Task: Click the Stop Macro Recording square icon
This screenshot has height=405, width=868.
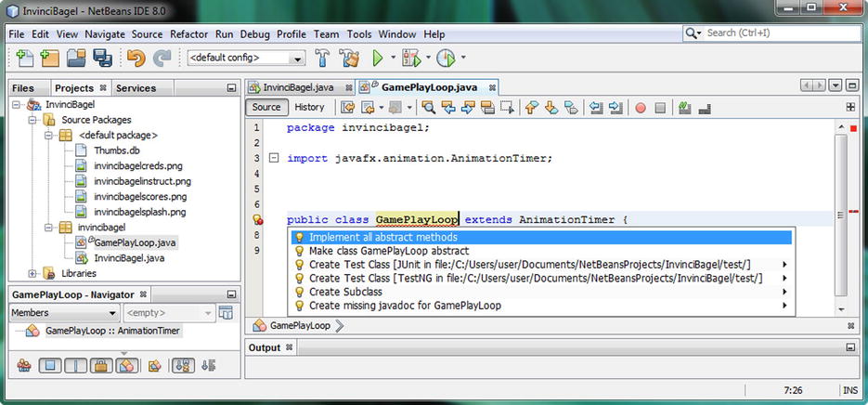Action: coord(660,108)
